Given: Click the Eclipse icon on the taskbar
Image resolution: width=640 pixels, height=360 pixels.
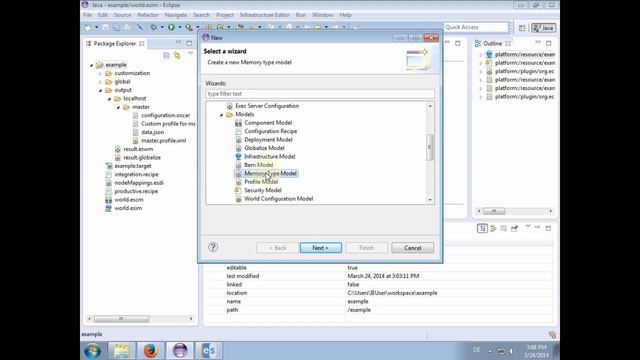Looking at the screenshot, I should coord(180,350).
